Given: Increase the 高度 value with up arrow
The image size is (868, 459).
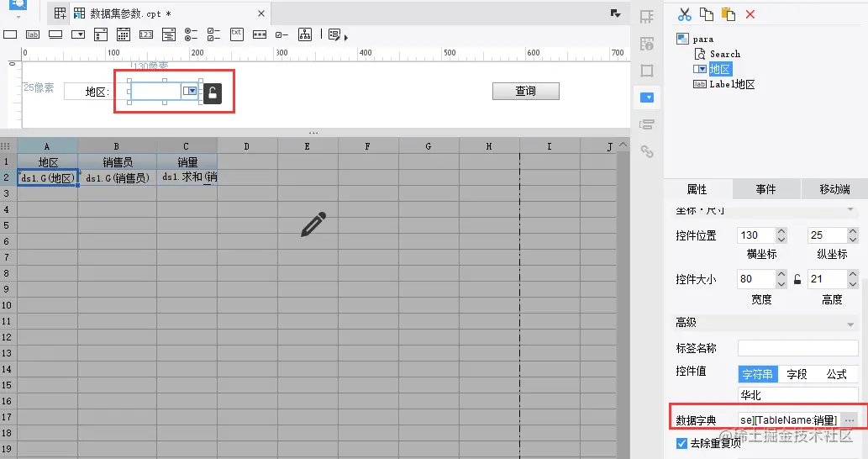Looking at the screenshot, I should click(x=853, y=275).
